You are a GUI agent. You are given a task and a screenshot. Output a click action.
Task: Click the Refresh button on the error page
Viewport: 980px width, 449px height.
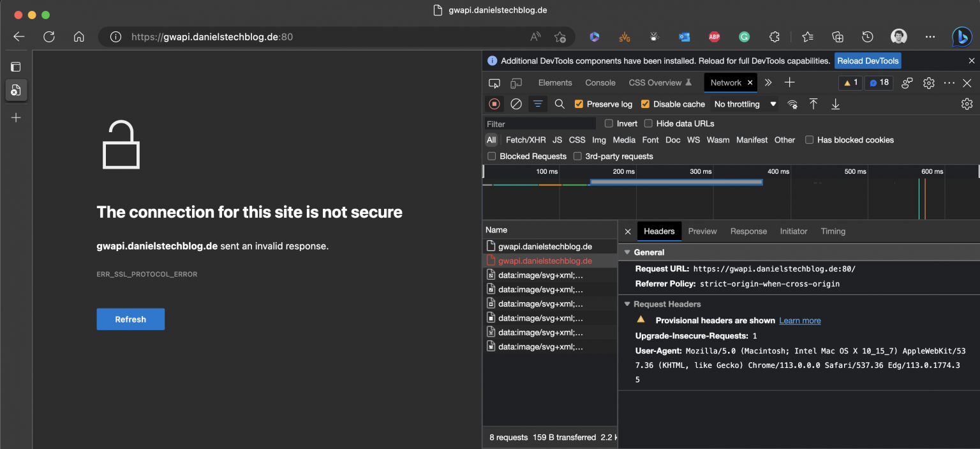coord(130,319)
